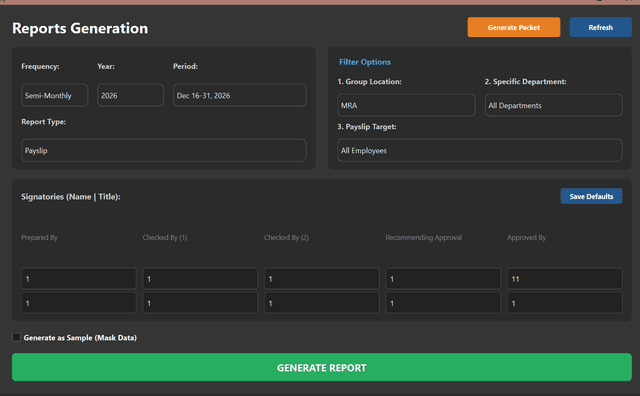
Task: Click the Checked By (2) column label
Action: tap(286, 238)
